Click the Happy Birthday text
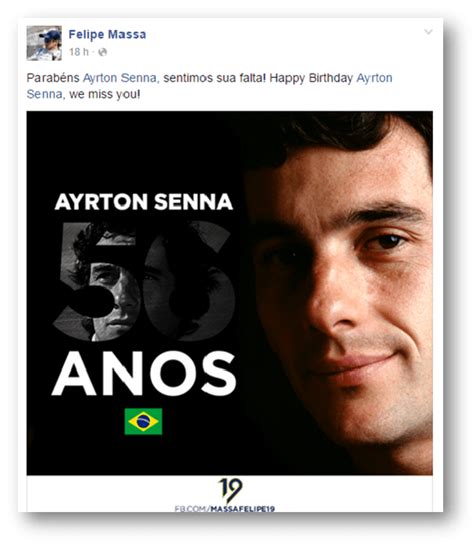 (x=311, y=78)
